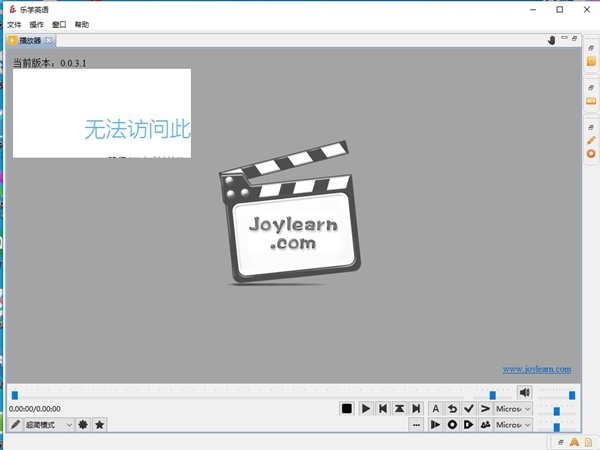
Task: Expand the upper Micros voice dropdown
Action: click(x=513, y=409)
